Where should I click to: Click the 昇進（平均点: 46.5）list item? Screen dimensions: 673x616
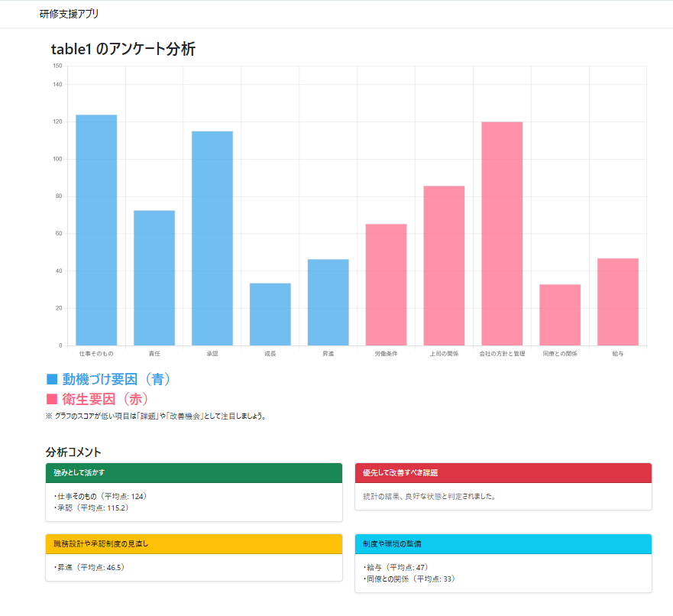tap(89, 568)
